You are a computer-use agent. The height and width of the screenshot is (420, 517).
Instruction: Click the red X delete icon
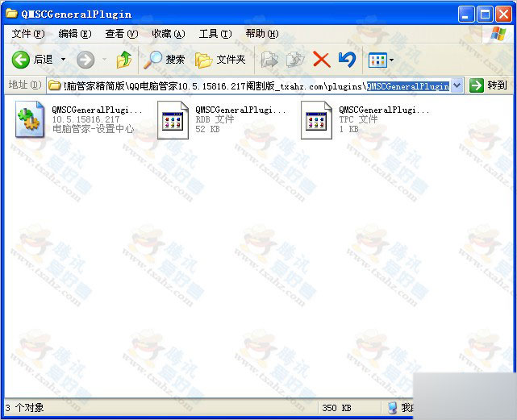[x=321, y=60]
